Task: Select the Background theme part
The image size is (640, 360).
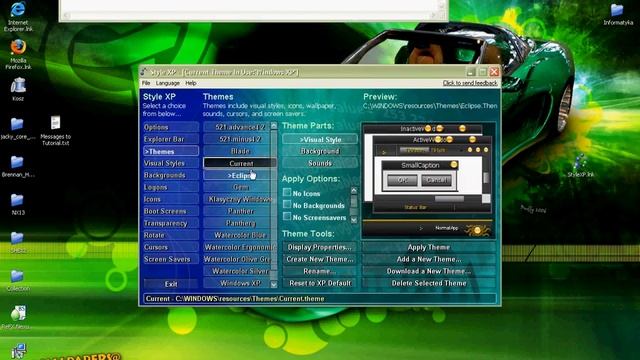Action: point(320,151)
